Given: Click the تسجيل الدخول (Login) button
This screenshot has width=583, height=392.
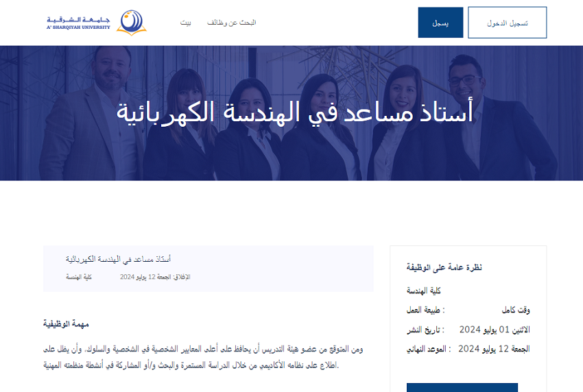Looking at the screenshot, I should coord(507,23).
